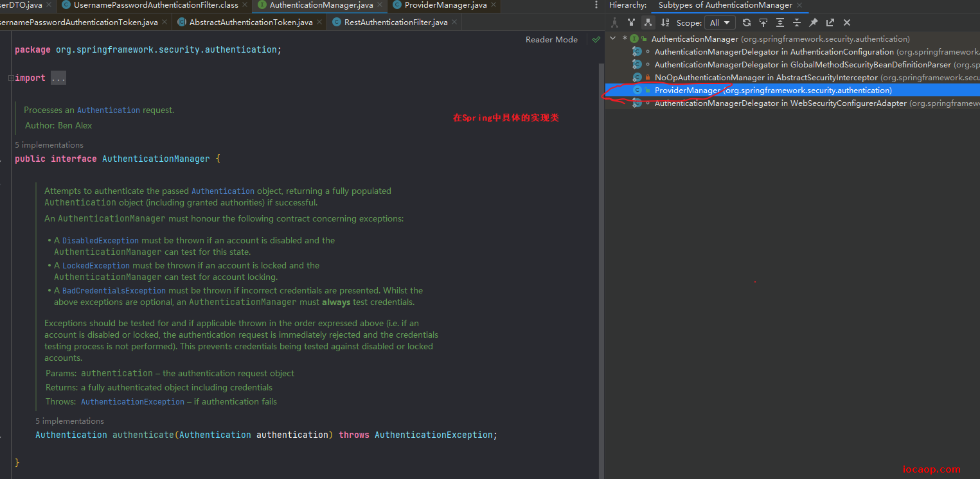Refresh the hierarchy tree
The width and height of the screenshot is (980, 479).
click(746, 22)
